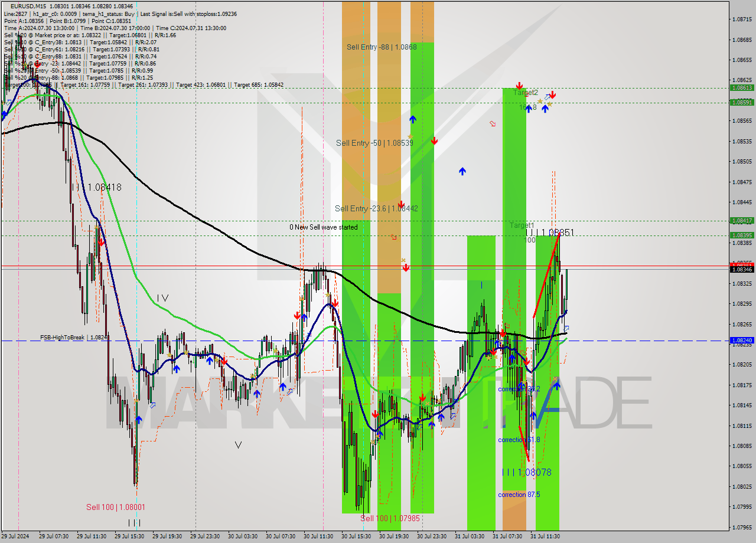Click the 1.08418 price annotation
The width and height of the screenshot is (756, 543).
[x=105, y=187]
